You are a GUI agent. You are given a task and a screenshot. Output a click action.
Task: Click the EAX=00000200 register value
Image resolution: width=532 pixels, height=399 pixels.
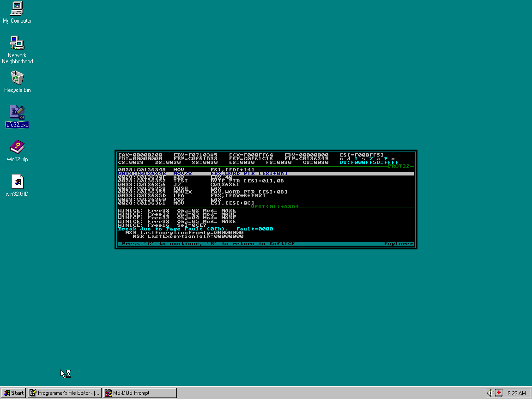click(x=140, y=155)
